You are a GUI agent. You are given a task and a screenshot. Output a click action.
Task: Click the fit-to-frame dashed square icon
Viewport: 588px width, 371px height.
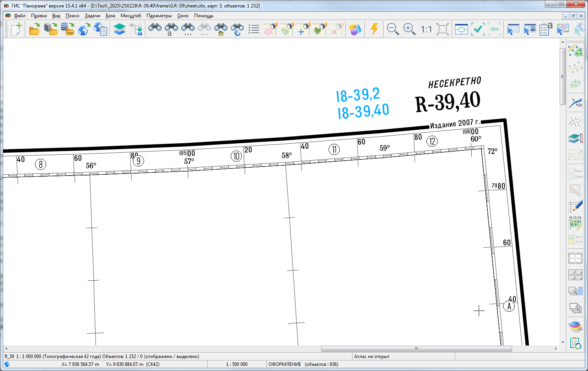pos(443,29)
